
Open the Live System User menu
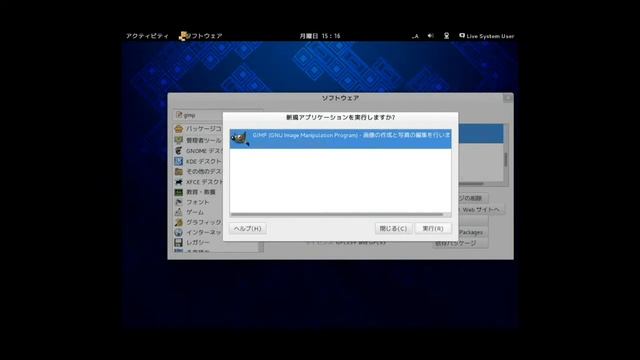(x=487, y=36)
